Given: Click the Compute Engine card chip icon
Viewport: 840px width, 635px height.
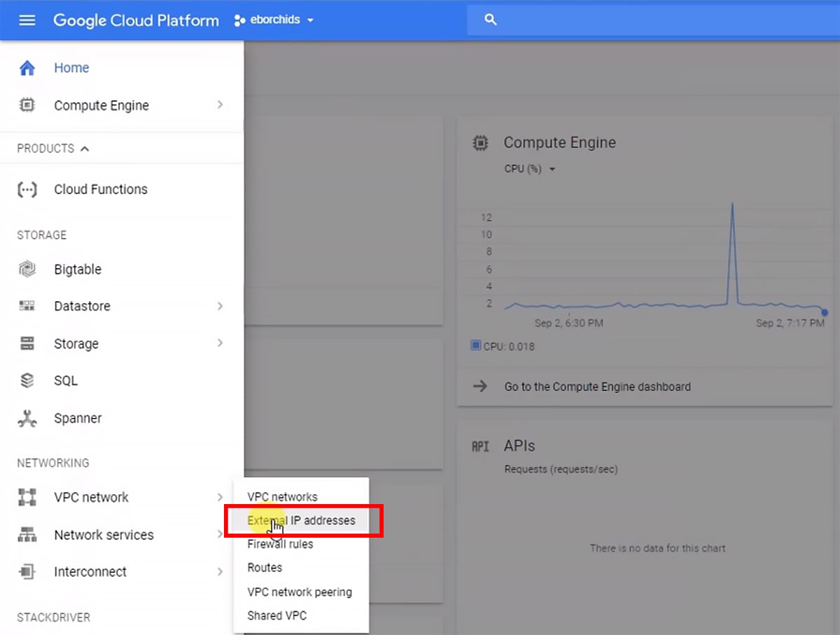Looking at the screenshot, I should pos(480,143).
